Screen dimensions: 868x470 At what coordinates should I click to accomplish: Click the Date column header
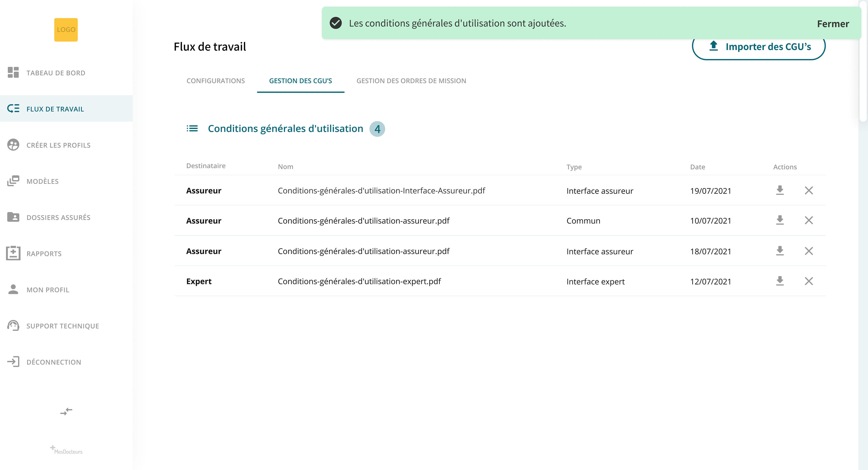(698, 167)
